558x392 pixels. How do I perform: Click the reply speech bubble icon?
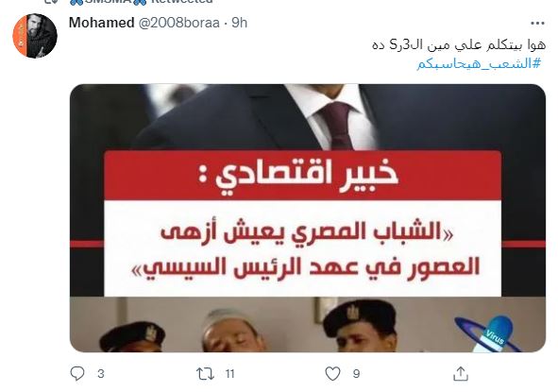tap(77, 373)
